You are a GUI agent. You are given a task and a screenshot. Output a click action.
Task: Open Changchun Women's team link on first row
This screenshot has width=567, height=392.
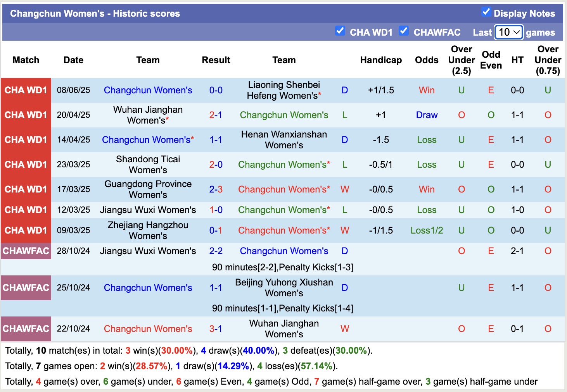(148, 90)
